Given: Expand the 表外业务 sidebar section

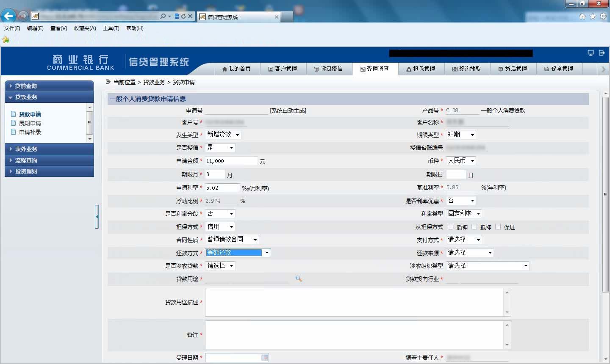Looking at the screenshot, I should pos(49,149).
